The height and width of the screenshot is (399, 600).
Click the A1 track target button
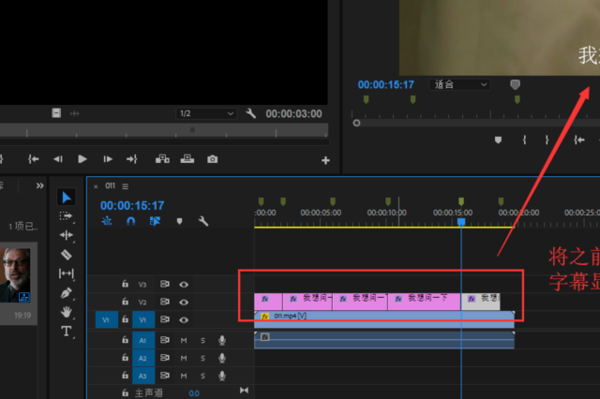[x=143, y=340]
